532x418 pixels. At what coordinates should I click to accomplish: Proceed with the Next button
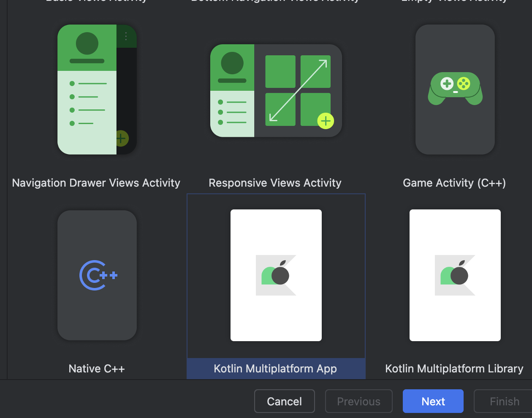point(433,401)
